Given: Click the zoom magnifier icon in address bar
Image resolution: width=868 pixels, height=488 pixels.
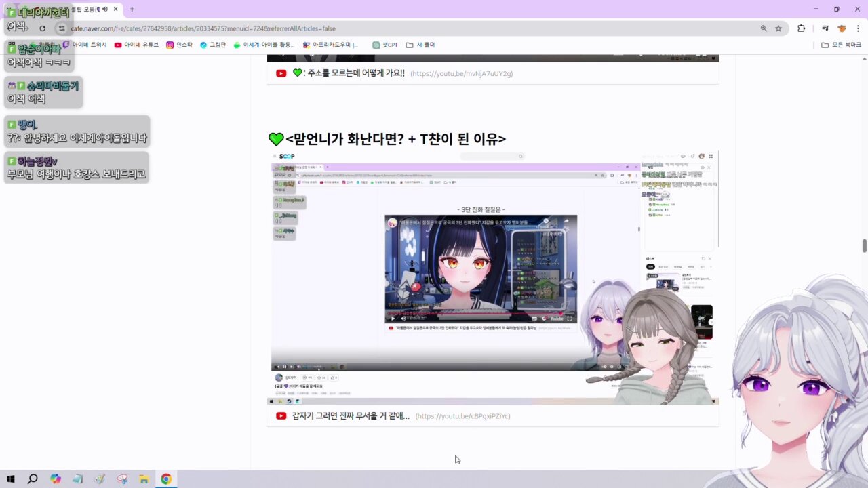Looking at the screenshot, I should pyautogui.click(x=764, y=28).
